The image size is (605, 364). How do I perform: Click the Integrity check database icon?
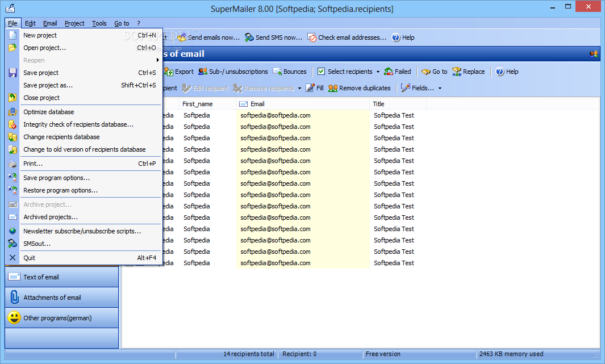coord(12,124)
